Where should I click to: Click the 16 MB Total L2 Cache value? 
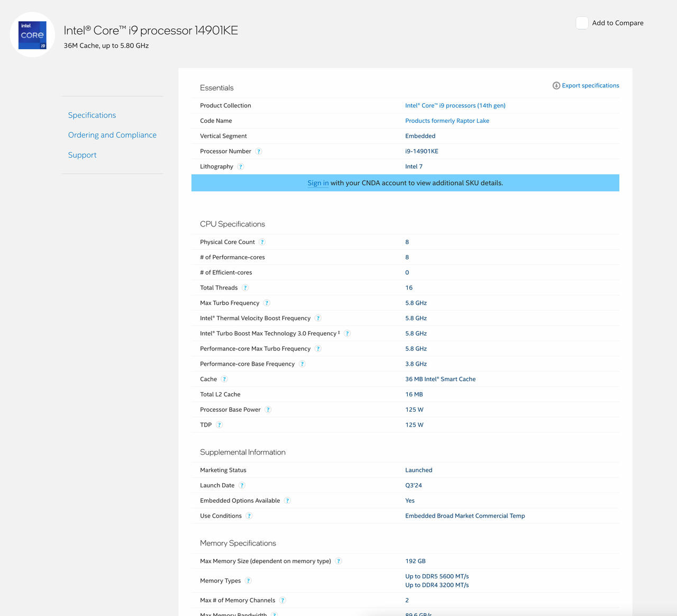(414, 395)
